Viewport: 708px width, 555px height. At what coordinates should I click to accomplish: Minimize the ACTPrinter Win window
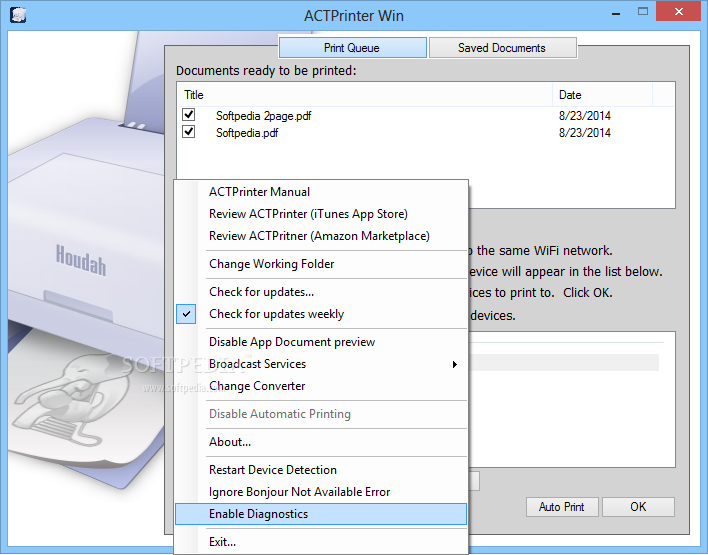pos(616,14)
